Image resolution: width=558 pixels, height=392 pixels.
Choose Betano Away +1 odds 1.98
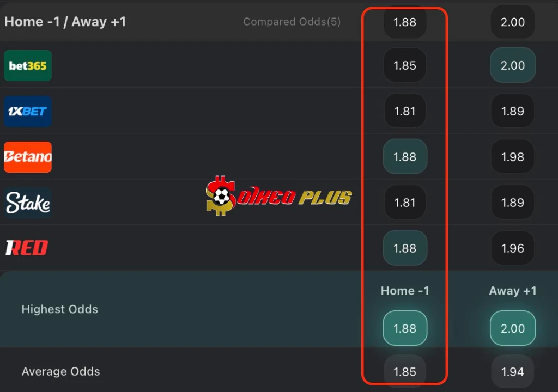(x=512, y=157)
